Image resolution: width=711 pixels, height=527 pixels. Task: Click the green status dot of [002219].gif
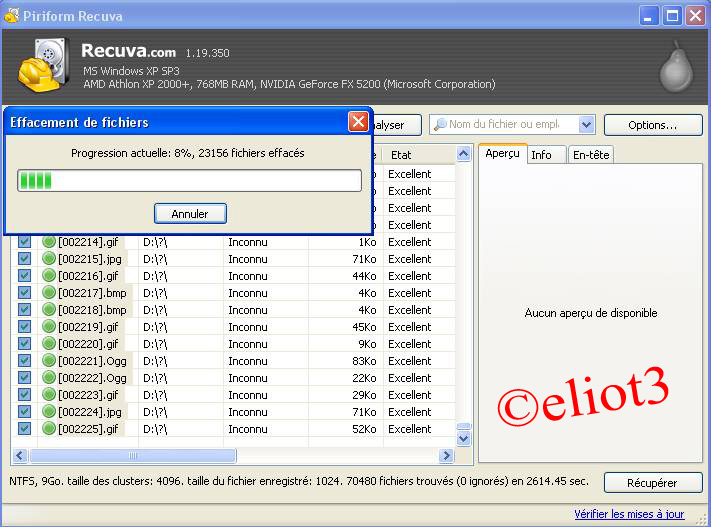point(49,327)
